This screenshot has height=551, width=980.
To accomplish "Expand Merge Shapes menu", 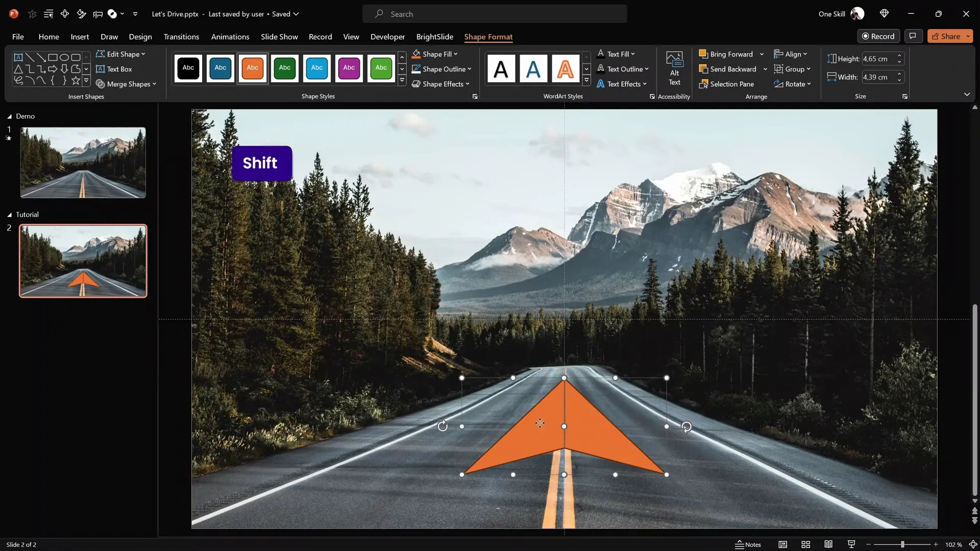I will pos(126,84).
